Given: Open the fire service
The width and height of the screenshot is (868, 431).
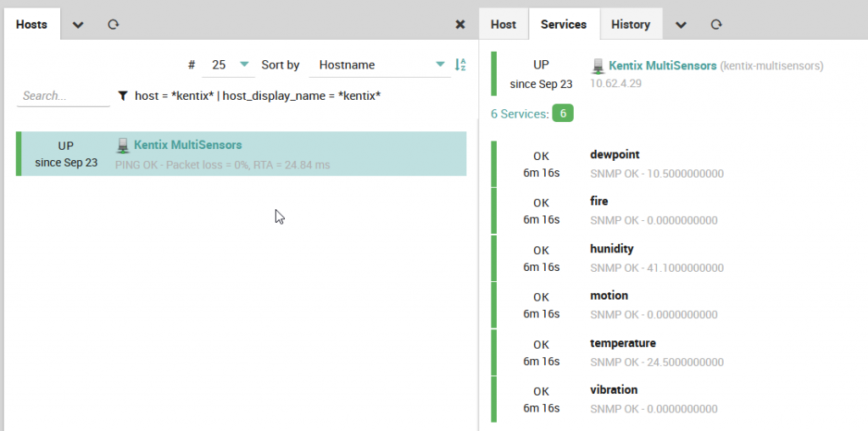Looking at the screenshot, I should 599,201.
